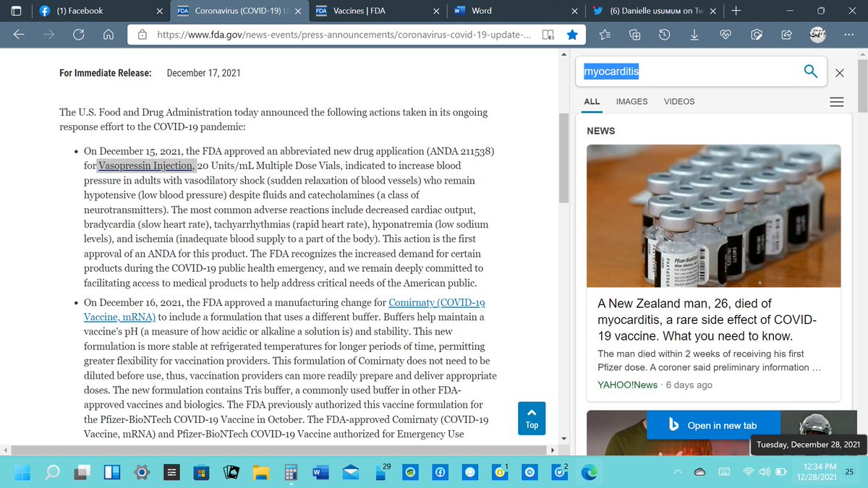Click the sidebar search magnifier icon
868x488 pixels.
(811, 72)
